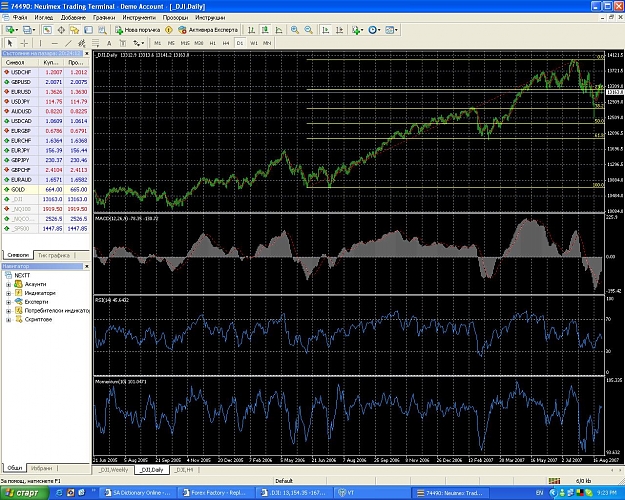Toggle the Navigator window star-folder icon
The width and height of the screenshot is (625, 500).
point(75,30)
